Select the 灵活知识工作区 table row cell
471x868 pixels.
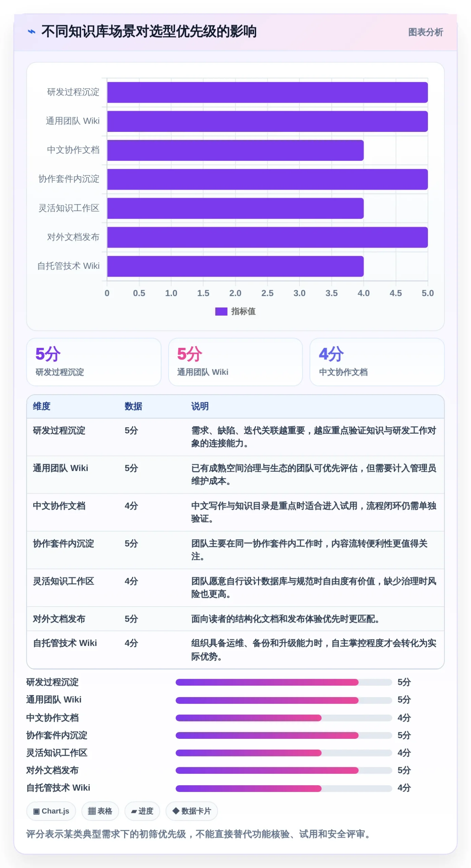click(63, 581)
